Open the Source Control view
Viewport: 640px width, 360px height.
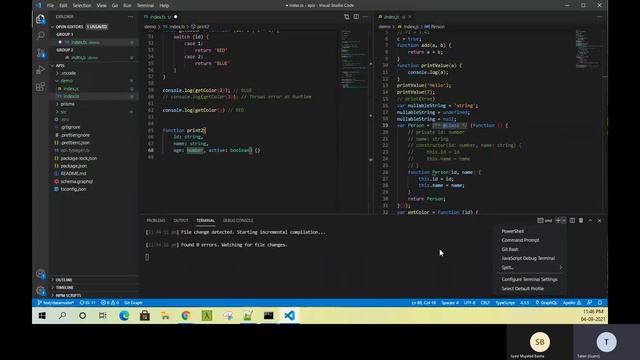coord(40,53)
